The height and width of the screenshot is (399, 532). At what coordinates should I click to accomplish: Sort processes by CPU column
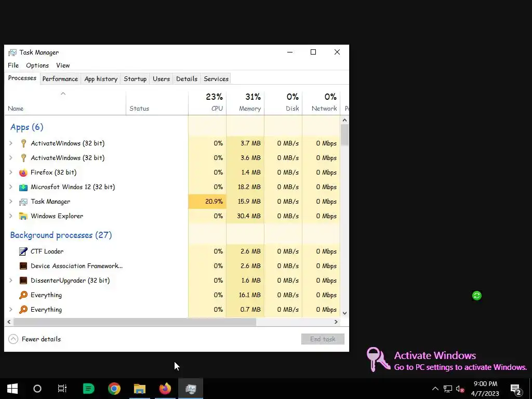click(x=207, y=103)
